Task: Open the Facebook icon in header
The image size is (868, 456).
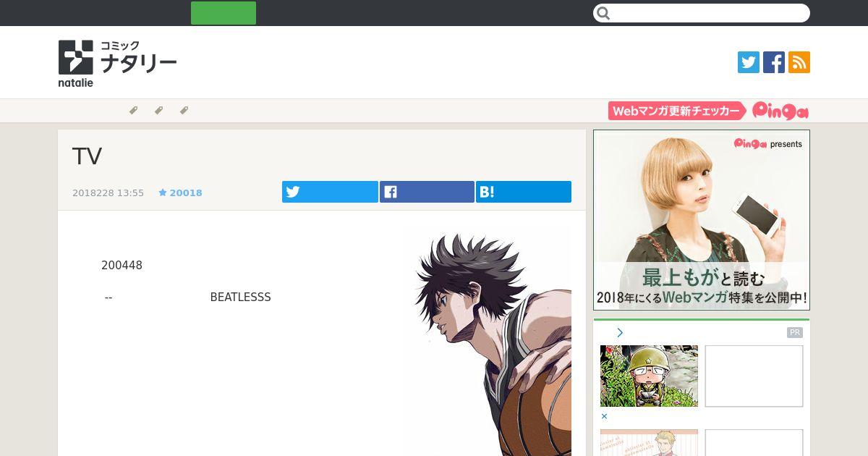Action: pos(774,62)
